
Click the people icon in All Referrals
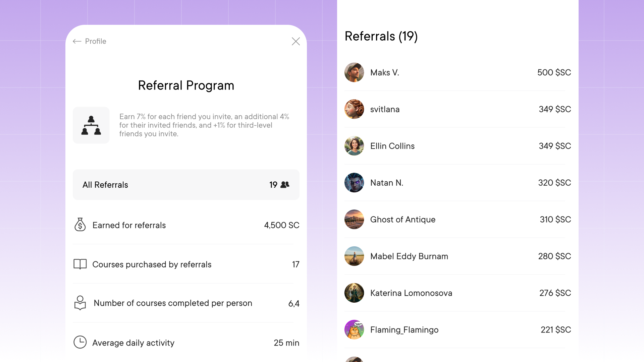(x=285, y=185)
